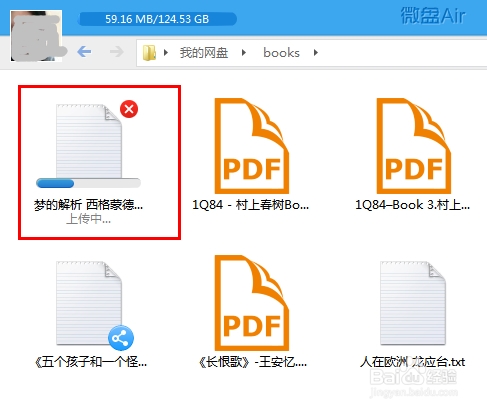This screenshot has height=410, width=487.
Task: Cancel the uploading file with red X
Action: pyautogui.click(x=129, y=109)
